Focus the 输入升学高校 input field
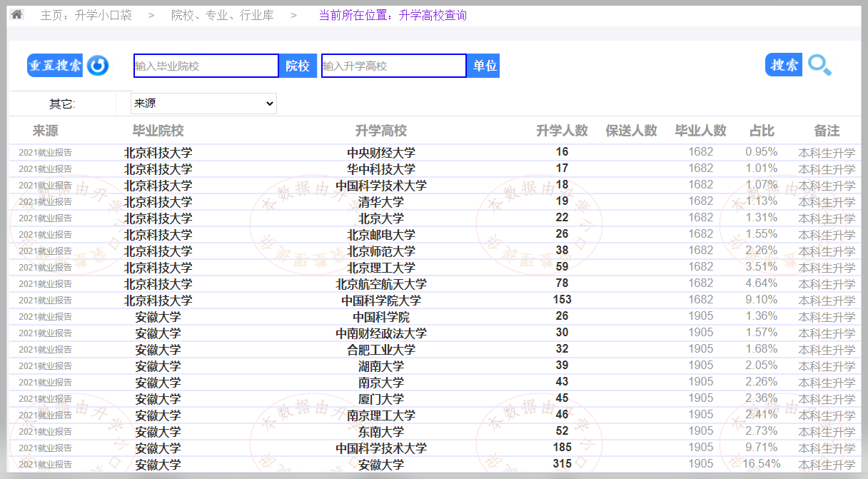 393,66
